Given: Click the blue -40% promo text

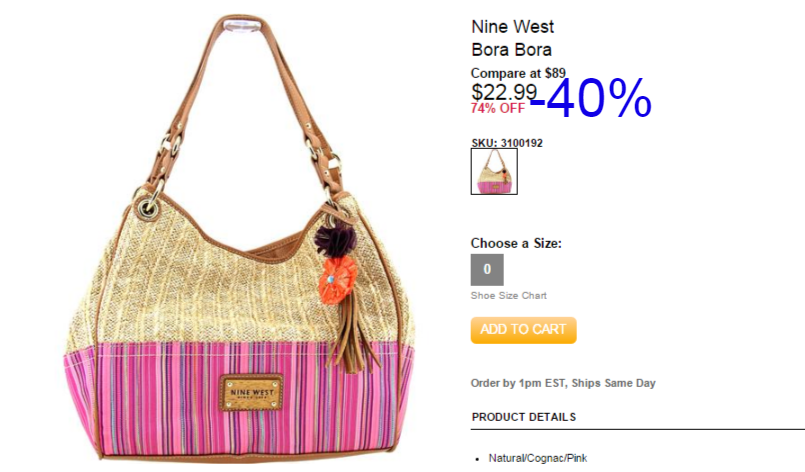Looking at the screenshot, I should pos(590,98).
